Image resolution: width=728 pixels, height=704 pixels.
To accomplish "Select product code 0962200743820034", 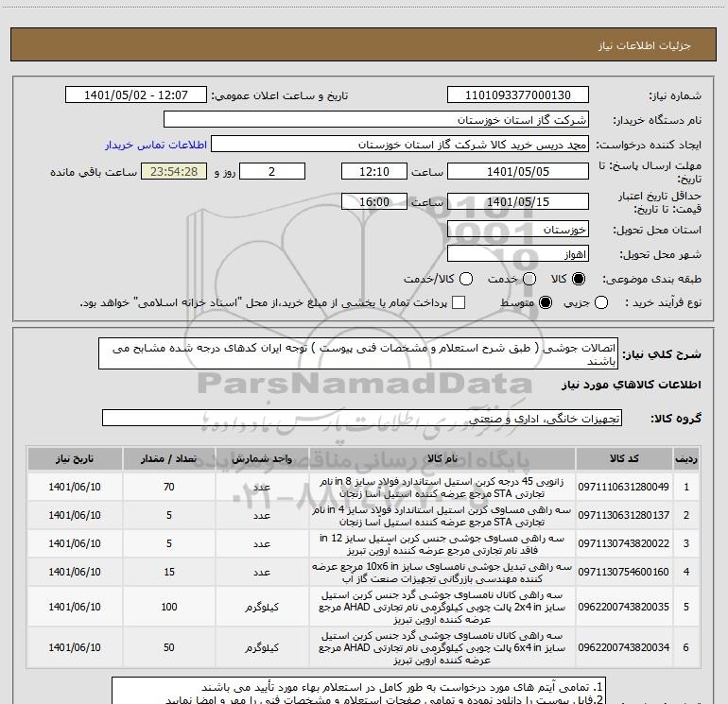I will (624, 647).
